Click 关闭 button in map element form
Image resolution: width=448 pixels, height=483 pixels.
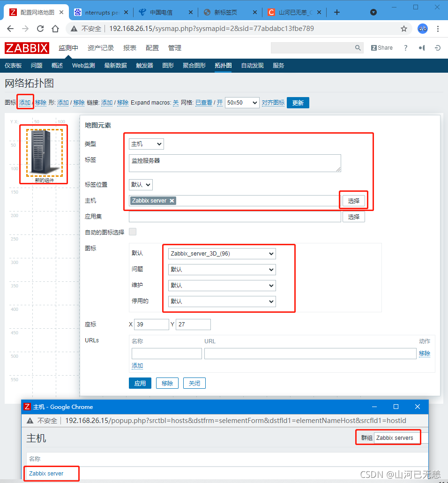(194, 383)
